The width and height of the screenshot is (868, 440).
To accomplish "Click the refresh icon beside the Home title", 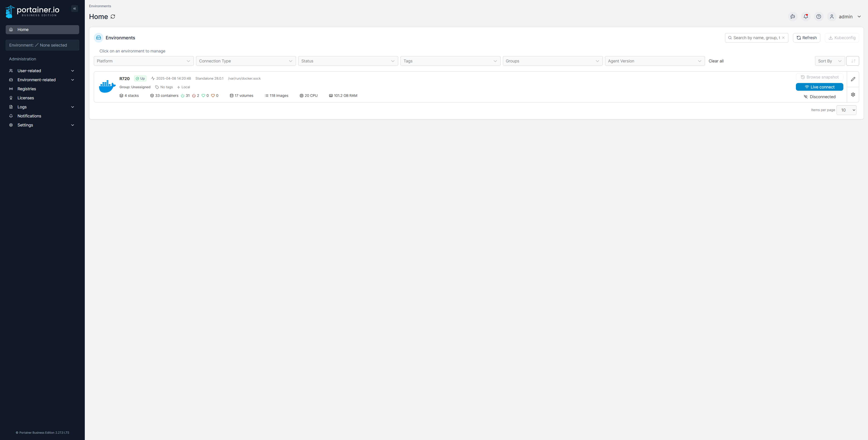I will pos(113,17).
